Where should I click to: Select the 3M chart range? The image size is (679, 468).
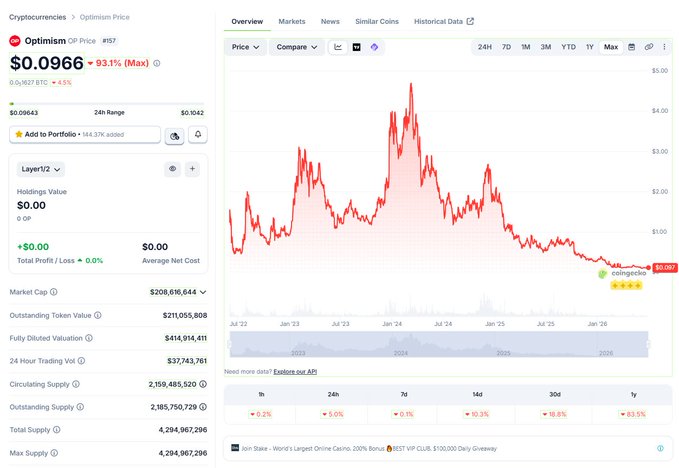point(546,47)
